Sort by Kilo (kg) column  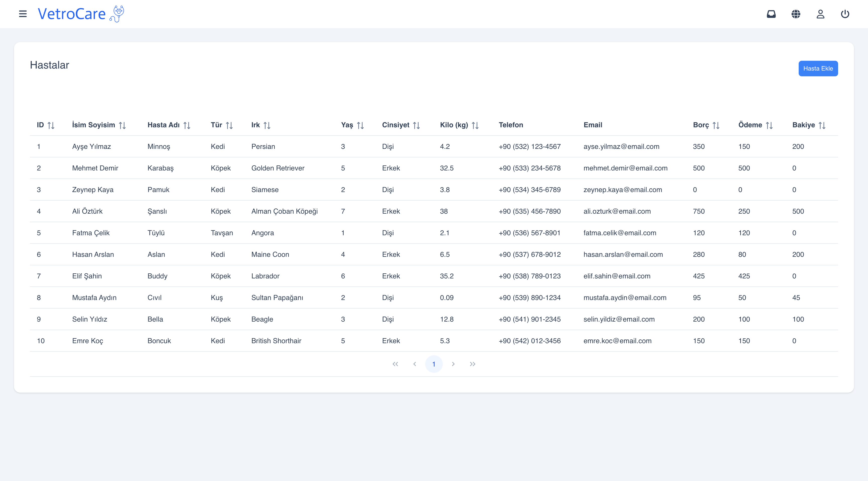pos(475,125)
